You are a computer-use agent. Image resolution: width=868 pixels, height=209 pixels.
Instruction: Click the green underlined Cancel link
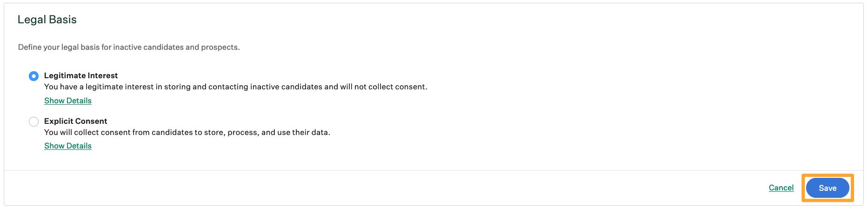pos(781,188)
